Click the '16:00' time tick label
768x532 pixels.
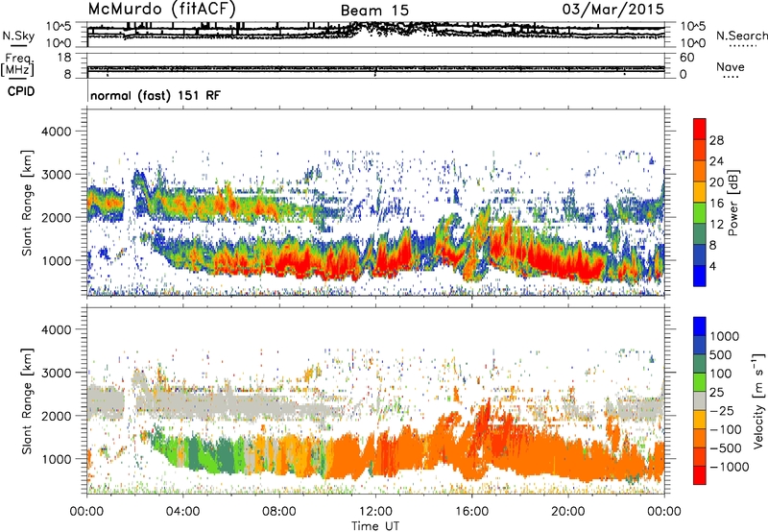pos(471,512)
